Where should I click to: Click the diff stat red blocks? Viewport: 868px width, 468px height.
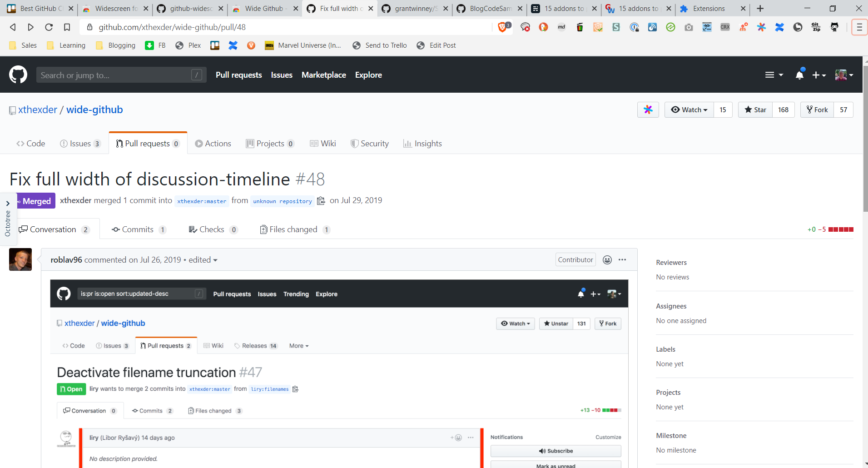[x=840, y=229]
